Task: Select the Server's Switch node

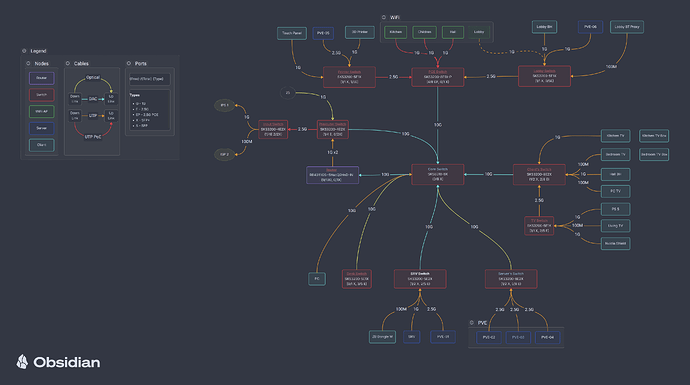Action: (x=511, y=279)
